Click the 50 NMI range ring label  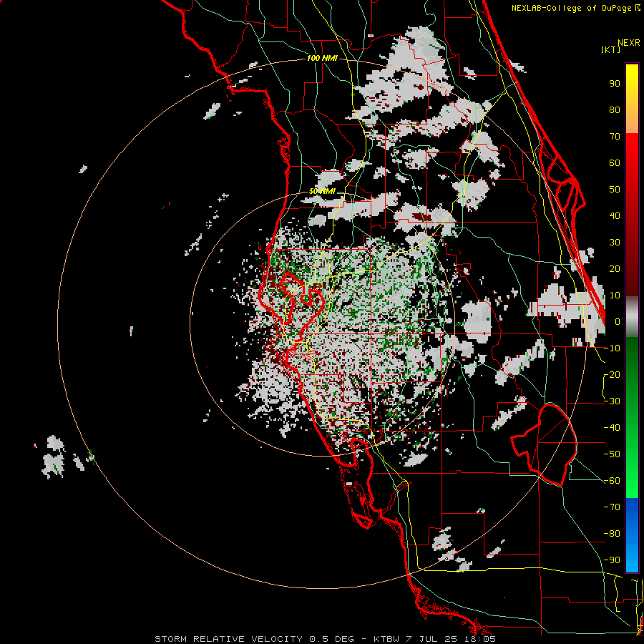[322, 191]
